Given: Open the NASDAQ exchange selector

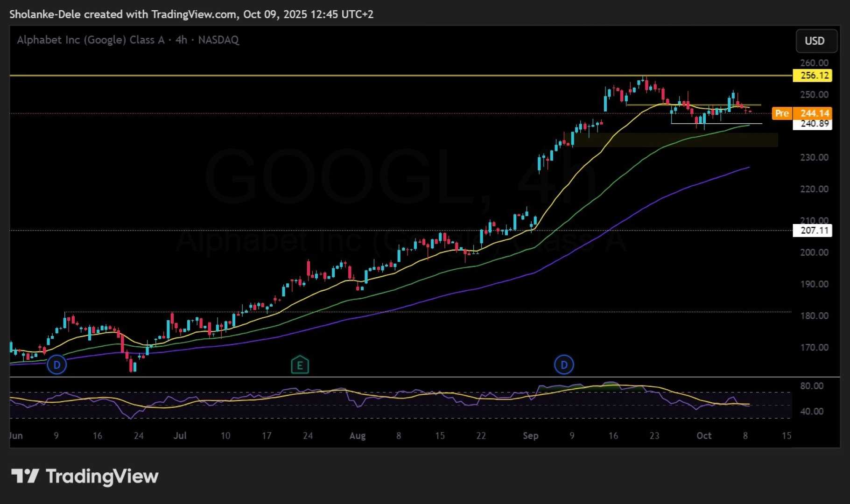Looking at the screenshot, I should pyautogui.click(x=218, y=40).
